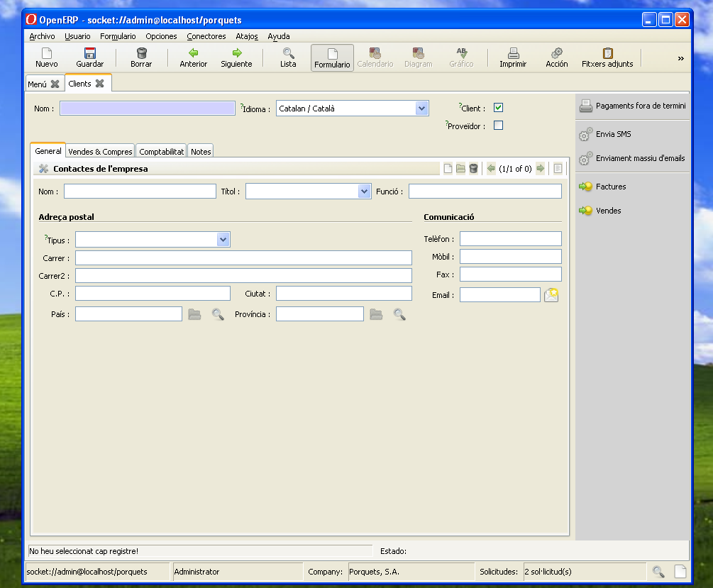
Task: Switch to Lista view
Action: pos(288,57)
